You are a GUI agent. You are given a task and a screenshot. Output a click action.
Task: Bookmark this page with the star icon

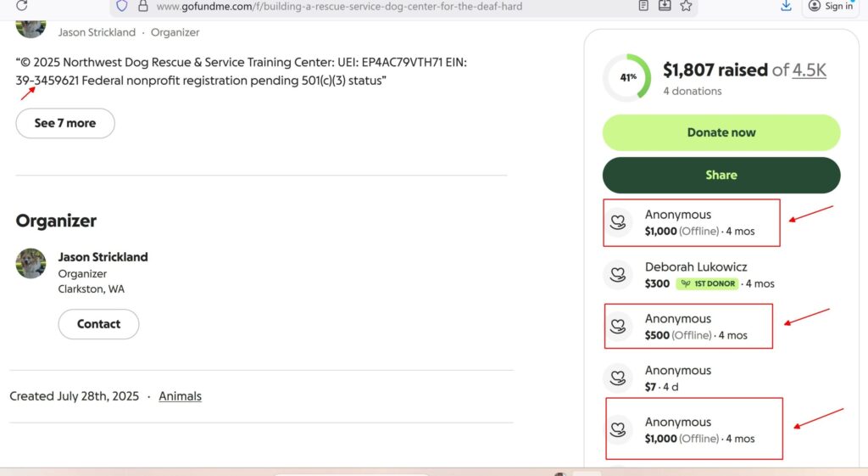click(x=686, y=6)
